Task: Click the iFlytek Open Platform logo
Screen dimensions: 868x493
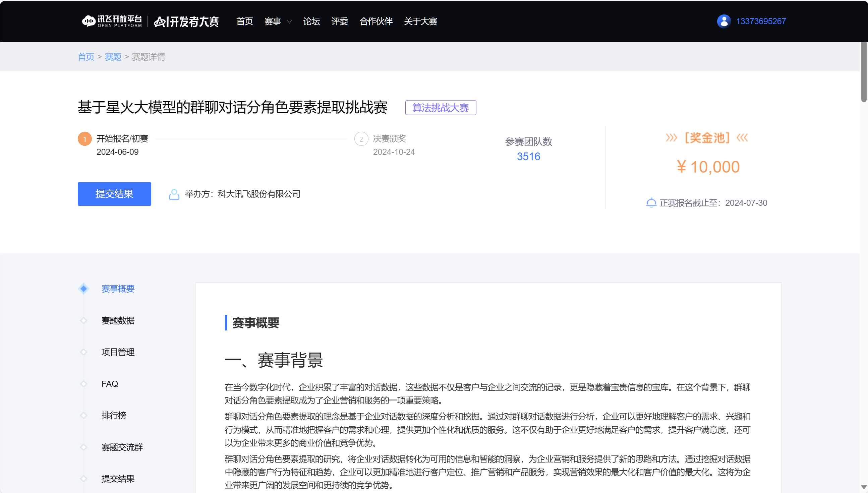Action: [112, 21]
